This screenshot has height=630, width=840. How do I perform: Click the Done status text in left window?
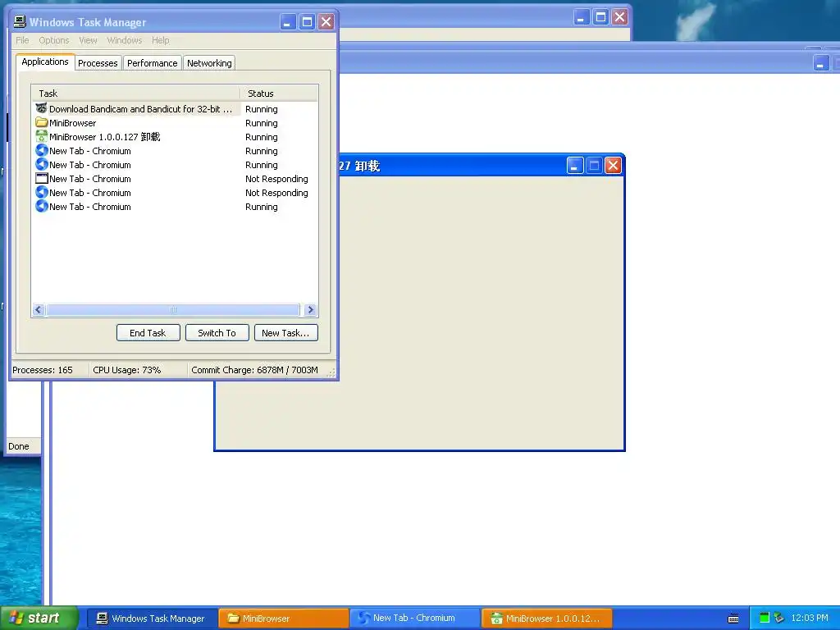pyautogui.click(x=19, y=446)
